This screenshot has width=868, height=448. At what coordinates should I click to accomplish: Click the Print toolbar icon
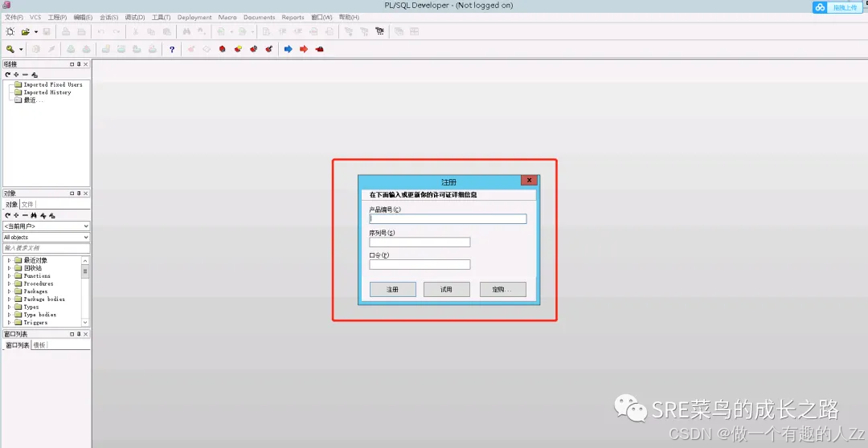click(66, 31)
